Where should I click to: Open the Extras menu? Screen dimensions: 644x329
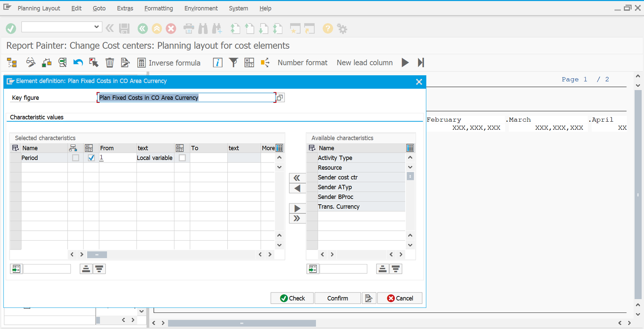125,8
